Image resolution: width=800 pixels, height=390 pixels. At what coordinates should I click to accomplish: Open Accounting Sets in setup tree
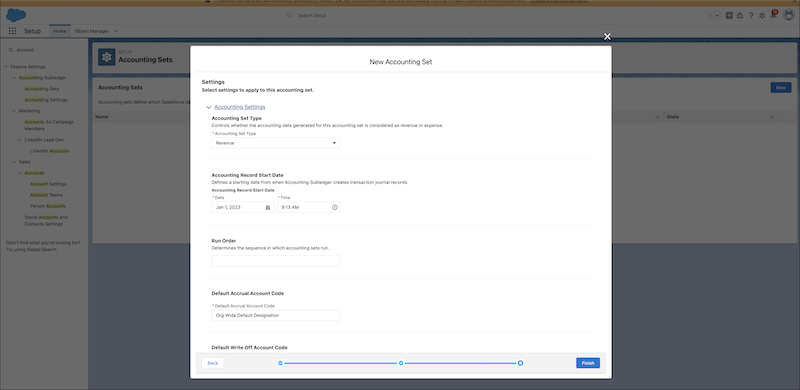[42, 89]
